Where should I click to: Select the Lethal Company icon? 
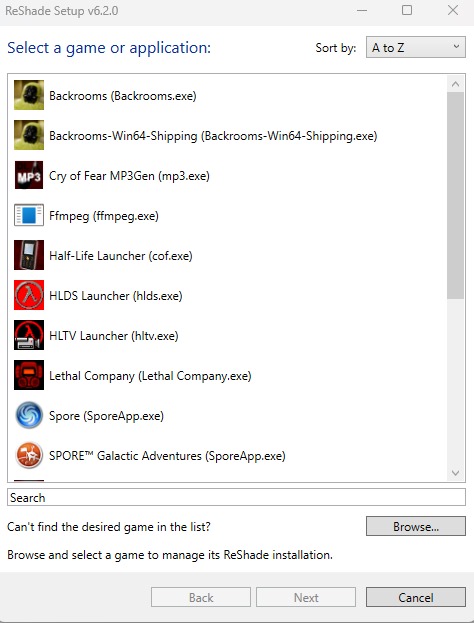(29, 375)
